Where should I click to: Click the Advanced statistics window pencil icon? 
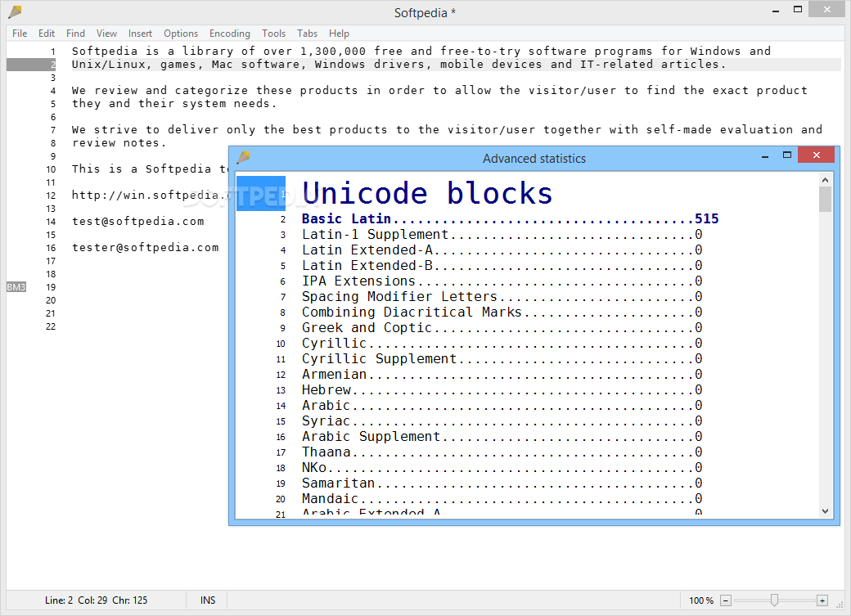click(x=244, y=157)
